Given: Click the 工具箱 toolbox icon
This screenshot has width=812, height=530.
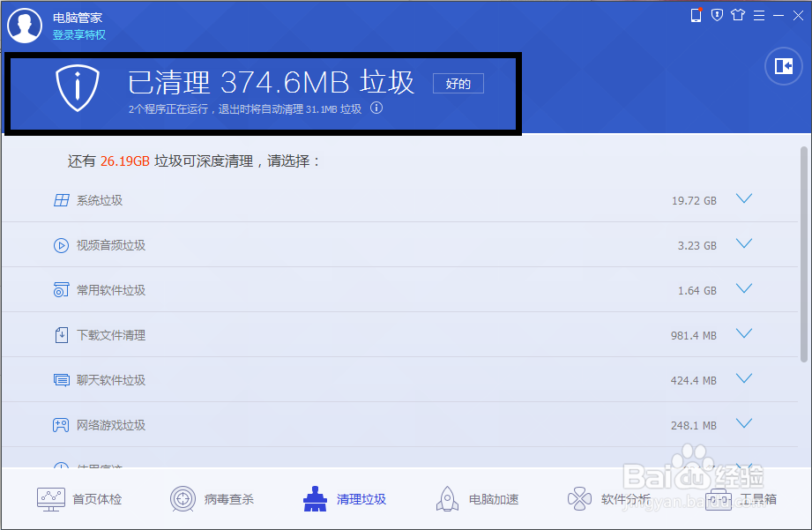Looking at the screenshot, I should pyautogui.click(x=719, y=499).
